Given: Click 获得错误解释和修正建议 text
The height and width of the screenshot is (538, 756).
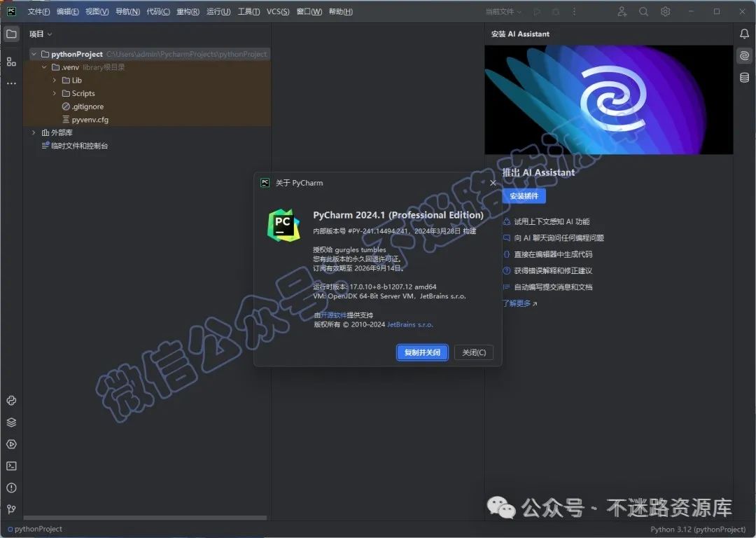Looking at the screenshot, I should [553, 270].
